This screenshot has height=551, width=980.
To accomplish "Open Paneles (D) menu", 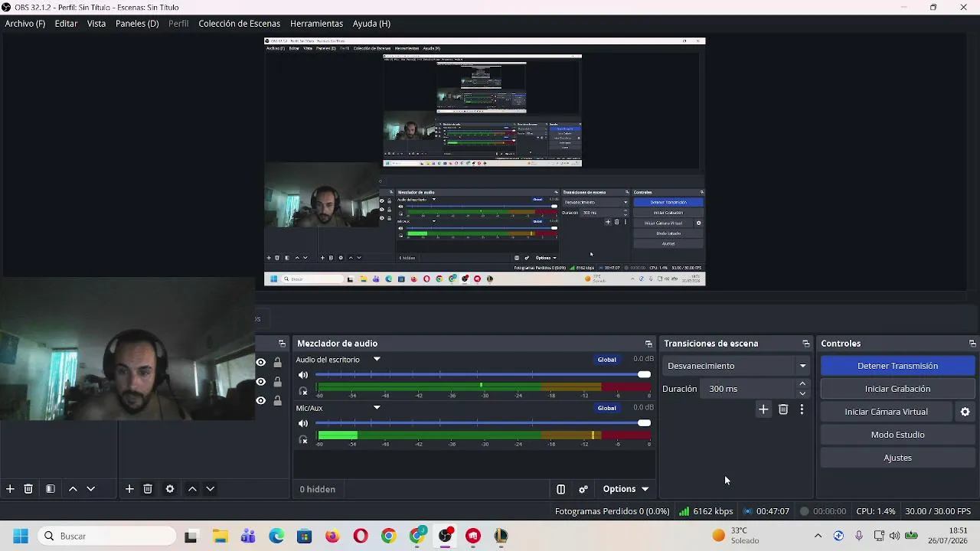I will 137,24.
